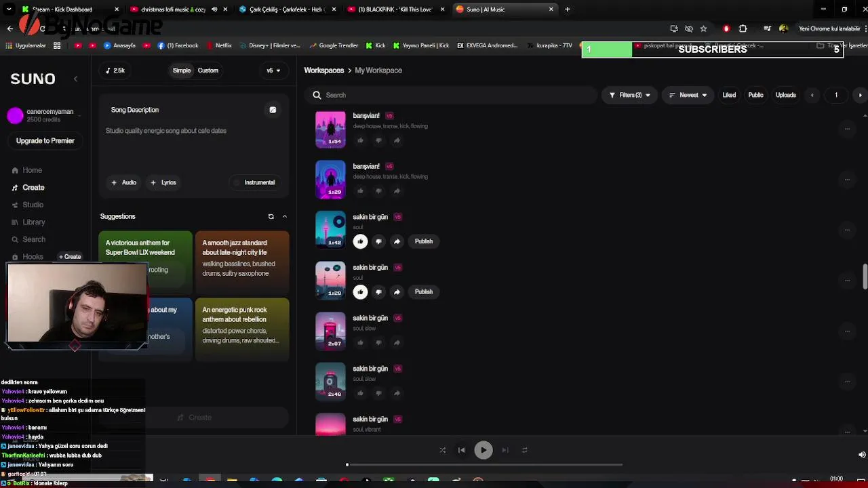Skip to the next track
868x488 pixels.
505,450
